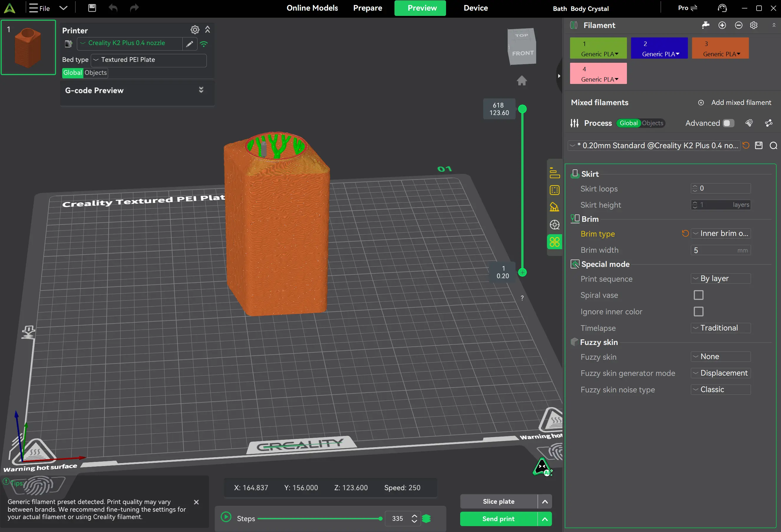
Task: Open the File menu
Action: 39,8
